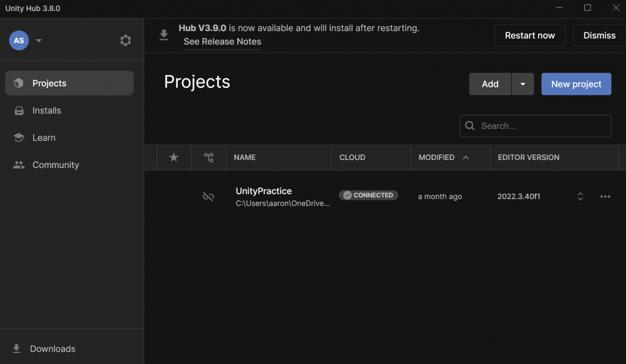Viewport: 626px width, 364px height.
Task: Sort by the star favorites column
Action: [174, 157]
